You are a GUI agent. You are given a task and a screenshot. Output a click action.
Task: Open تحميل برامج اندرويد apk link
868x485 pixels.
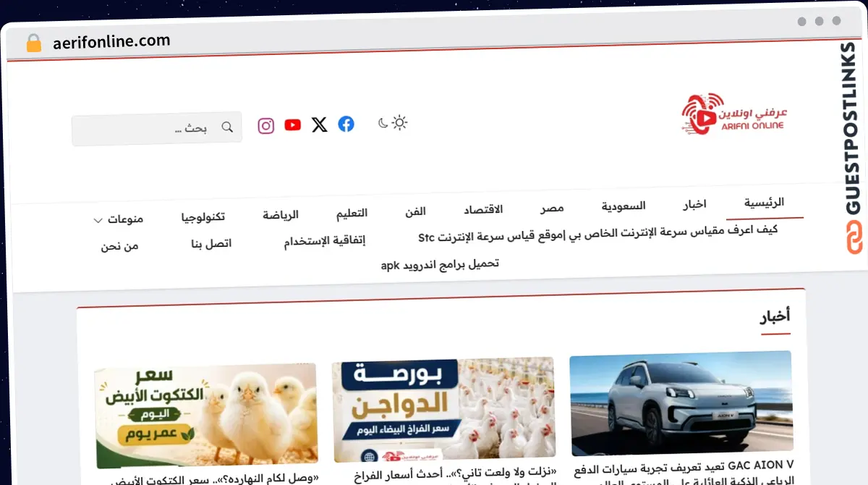coord(440,264)
